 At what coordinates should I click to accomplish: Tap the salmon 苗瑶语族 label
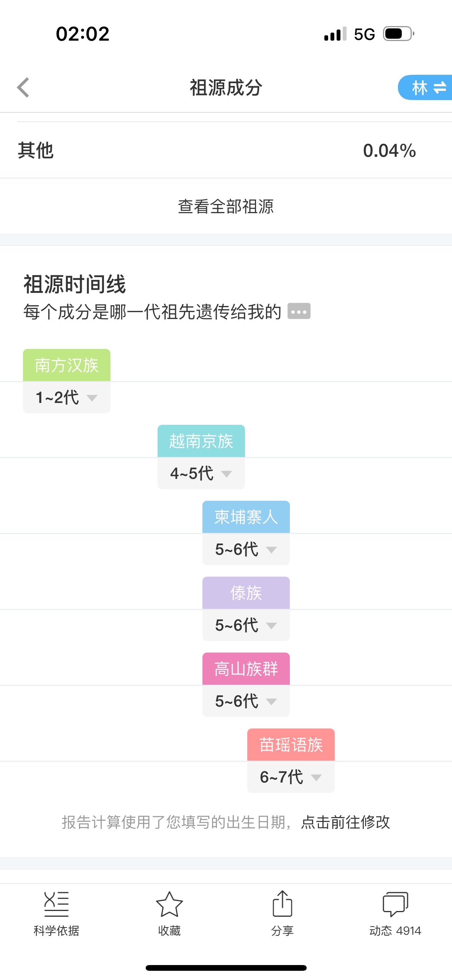[291, 745]
